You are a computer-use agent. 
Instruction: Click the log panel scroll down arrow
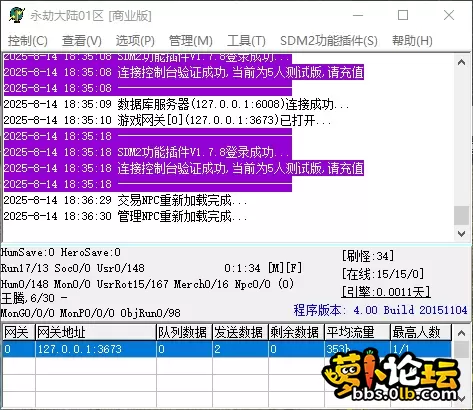click(462, 234)
